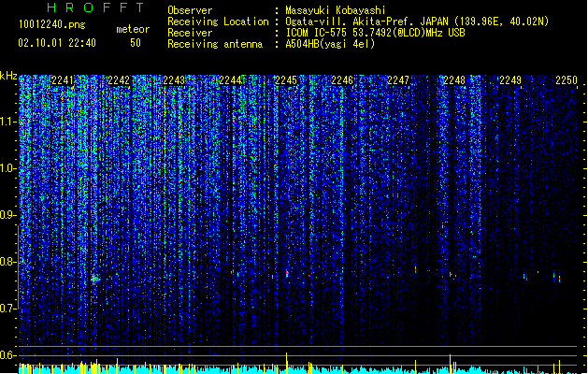Screen dimensions: 588x374
Task: Click the 2242 time marker
Action: click(119, 80)
